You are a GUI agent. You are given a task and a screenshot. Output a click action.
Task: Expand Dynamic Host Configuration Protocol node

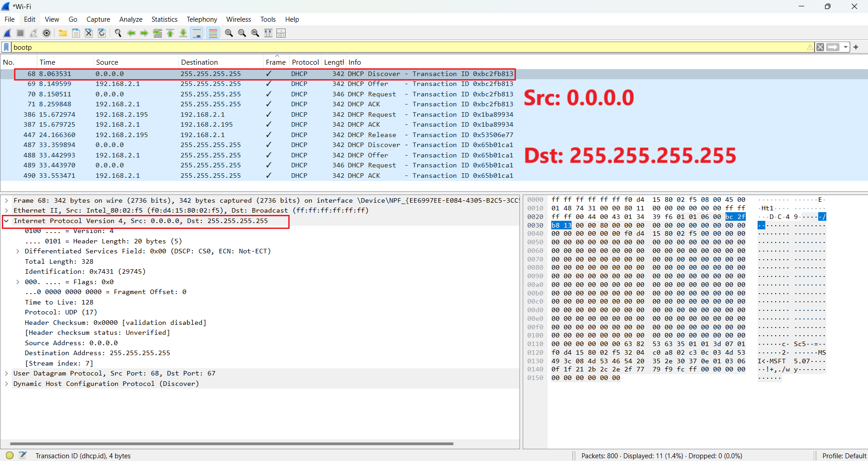click(x=6, y=384)
